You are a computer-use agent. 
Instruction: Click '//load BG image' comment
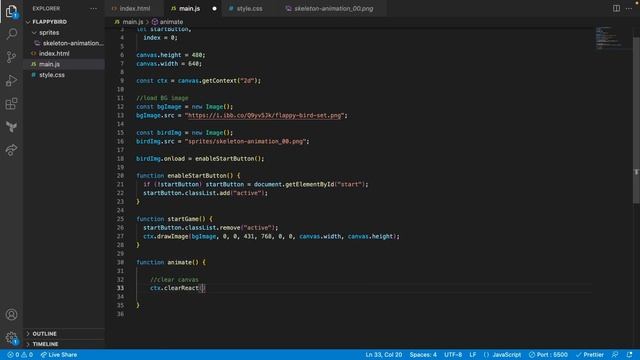(x=162, y=98)
